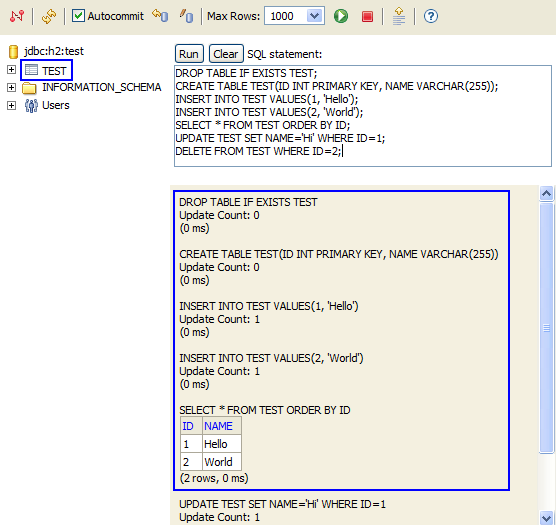Expand the TEST table node
The height and width of the screenshot is (525, 556).
[11, 69]
